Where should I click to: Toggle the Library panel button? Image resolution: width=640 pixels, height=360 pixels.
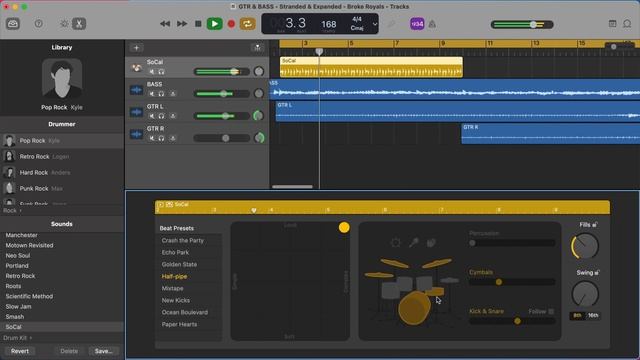pos(13,24)
